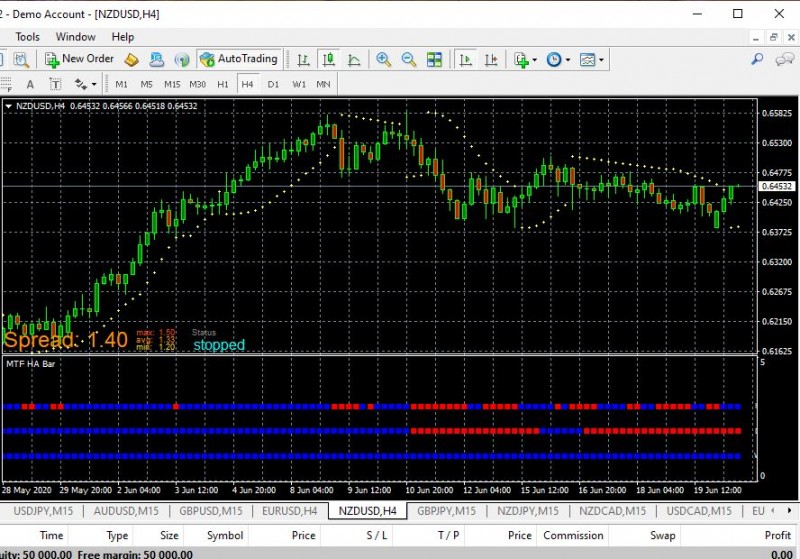This screenshot has height=559, width=800.
Task: Zoom out on the chart
Action: point(409,60)
